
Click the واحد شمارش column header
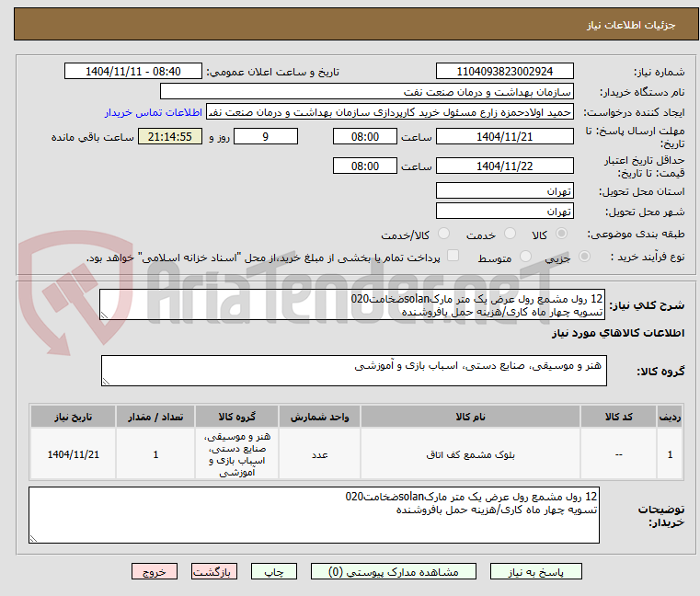pos(319,417)
